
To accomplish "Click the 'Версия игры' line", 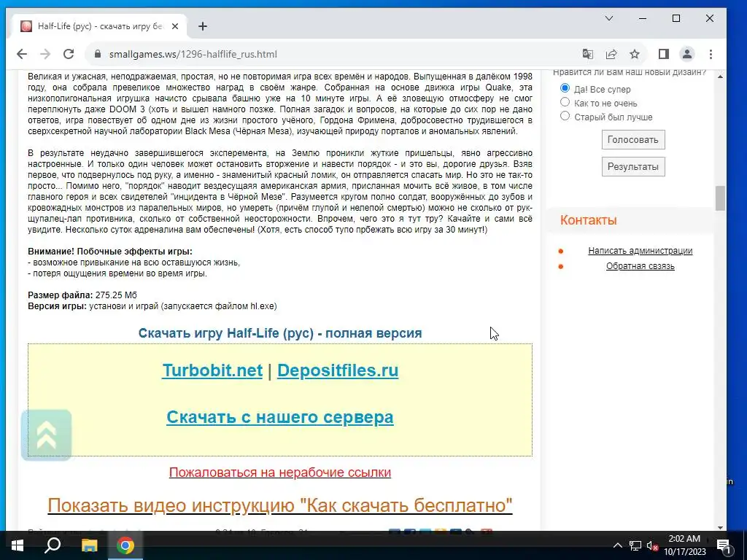I will [x=152, y=306].
